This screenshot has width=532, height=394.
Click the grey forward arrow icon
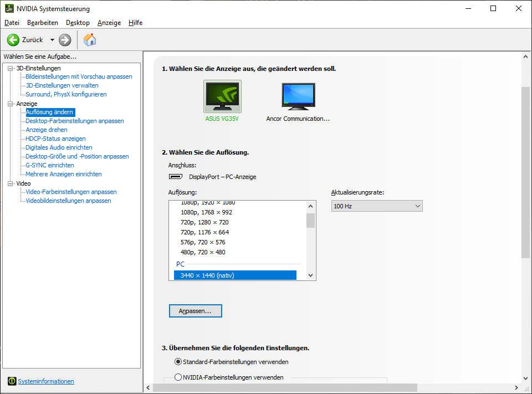[x=65, y=40]
